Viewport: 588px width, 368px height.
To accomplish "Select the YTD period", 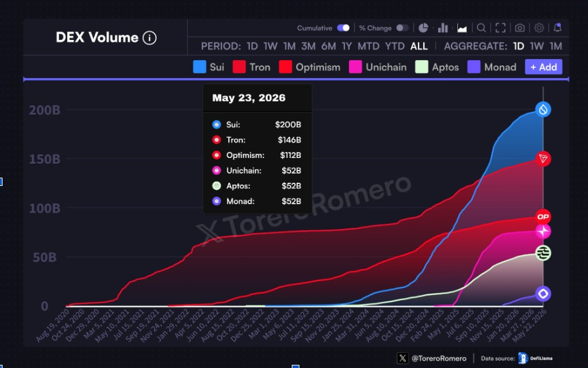I will [395, 46].
